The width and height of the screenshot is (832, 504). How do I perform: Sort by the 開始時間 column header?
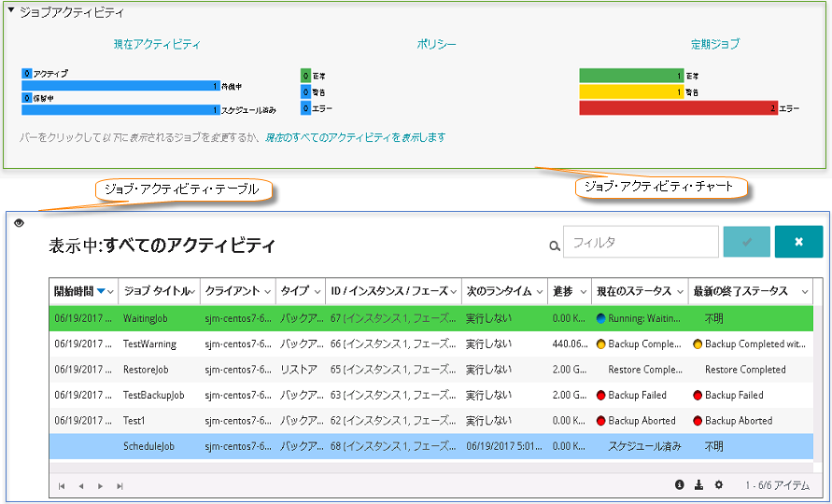click(74, 291)
